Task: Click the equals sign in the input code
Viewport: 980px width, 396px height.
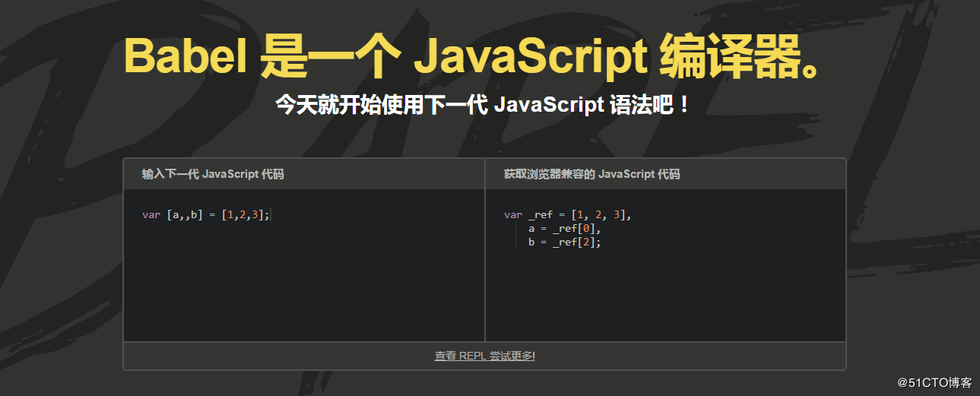Action: [212, 215]
